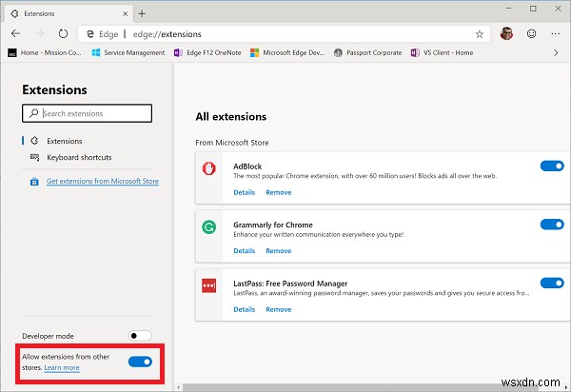Image resolution: width=571 pixels, height=392 pixels.
Task: Click the forward navigation arrow
Action: click(39, 34)
